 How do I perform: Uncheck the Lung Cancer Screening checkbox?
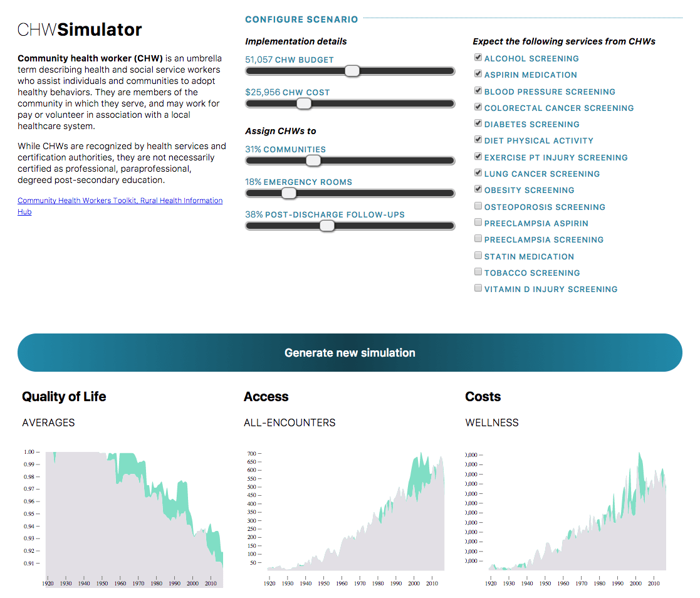(478, 173)
